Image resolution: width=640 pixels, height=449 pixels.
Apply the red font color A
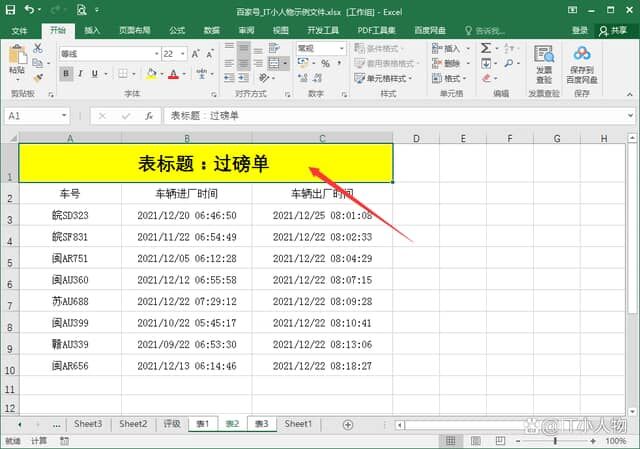[x=174, y=74]
